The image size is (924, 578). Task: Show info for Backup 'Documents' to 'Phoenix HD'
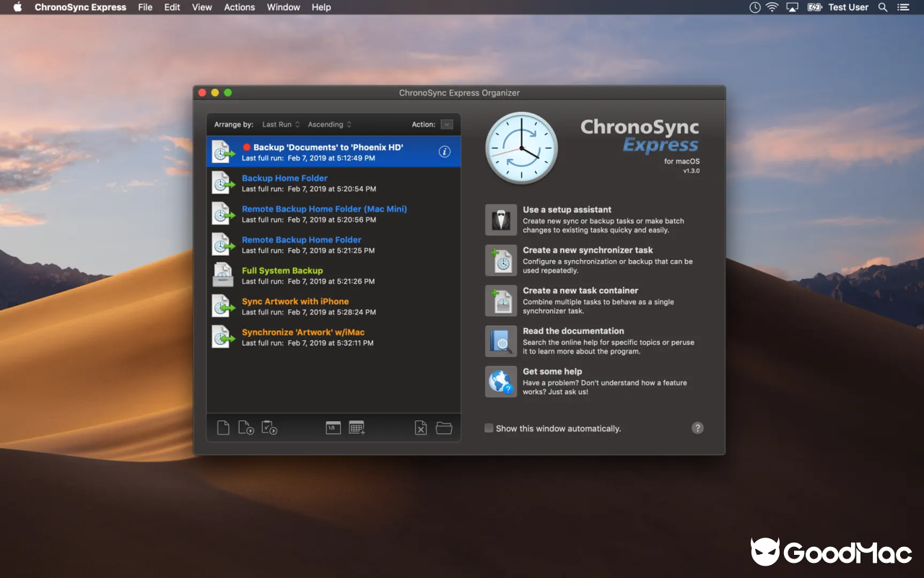(x=445, y=152)
